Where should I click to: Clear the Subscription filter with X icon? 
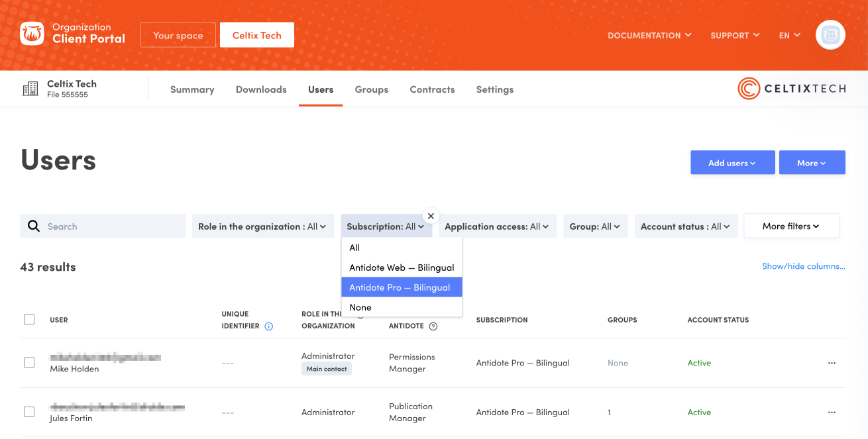(431, 216)
